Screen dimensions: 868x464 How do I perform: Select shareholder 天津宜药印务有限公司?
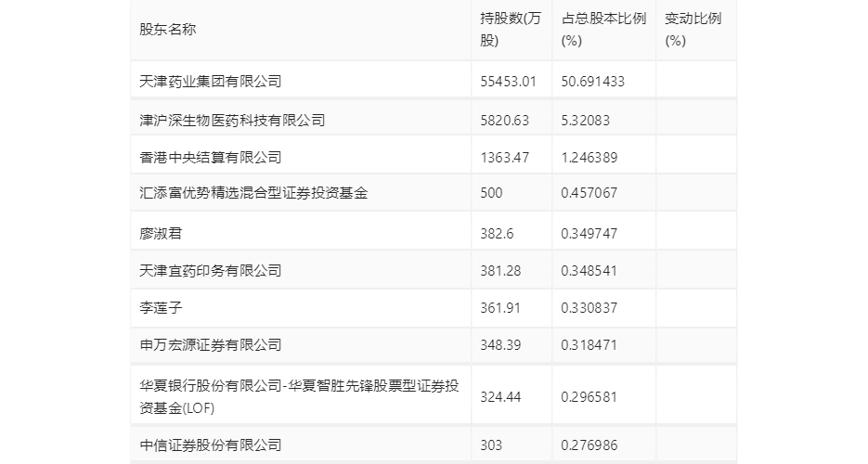pos(211,270)
